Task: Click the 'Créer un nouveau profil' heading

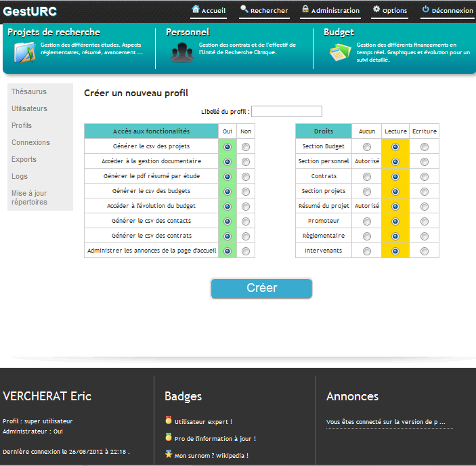Action: point(136,93)
